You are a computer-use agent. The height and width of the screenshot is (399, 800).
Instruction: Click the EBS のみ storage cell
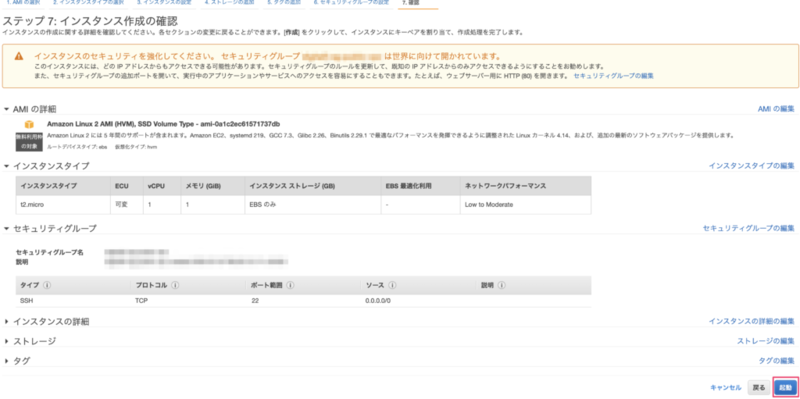313,205
